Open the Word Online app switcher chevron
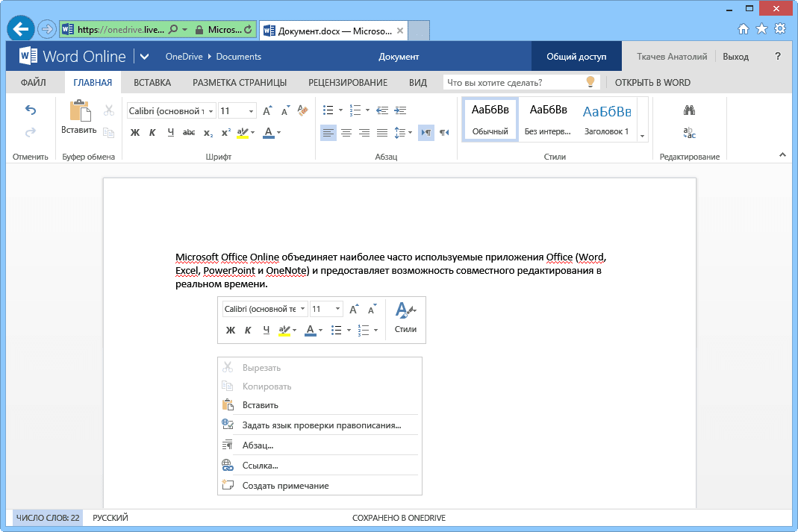798x532 pixels. pos(145,57)
